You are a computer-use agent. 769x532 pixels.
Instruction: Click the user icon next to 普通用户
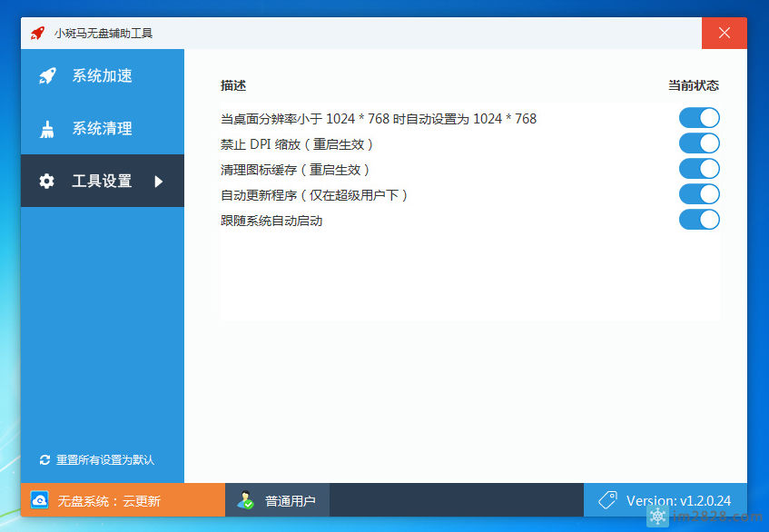[x=245, y=499]
